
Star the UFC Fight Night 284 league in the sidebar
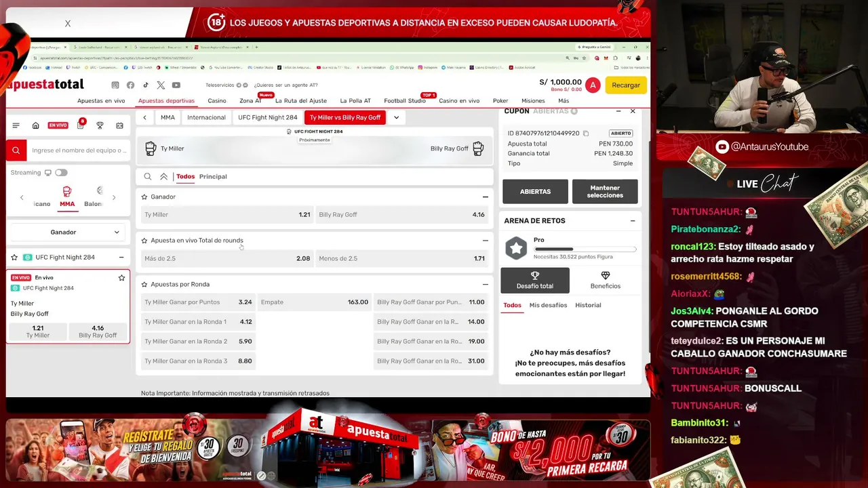point(14,258)
